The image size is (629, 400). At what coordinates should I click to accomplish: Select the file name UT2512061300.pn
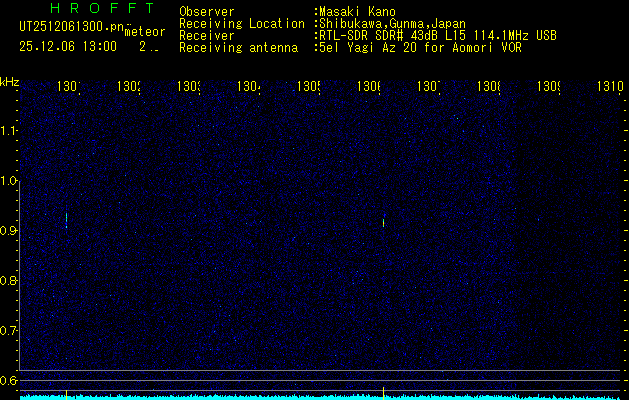pos(72,27)
